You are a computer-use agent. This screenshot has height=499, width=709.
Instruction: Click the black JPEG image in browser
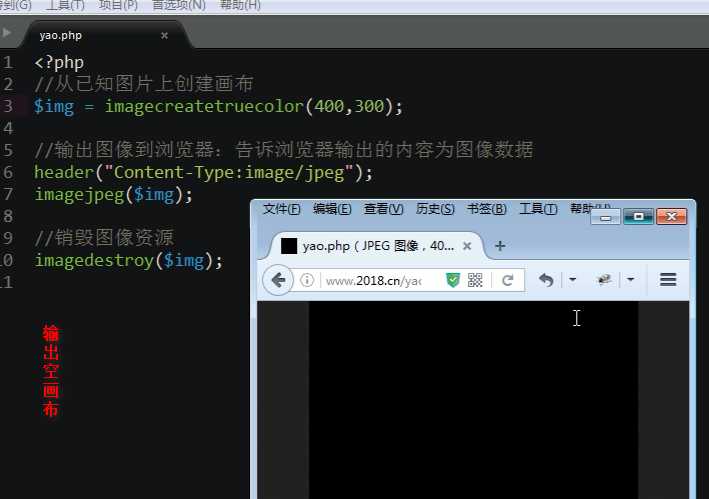474,400
